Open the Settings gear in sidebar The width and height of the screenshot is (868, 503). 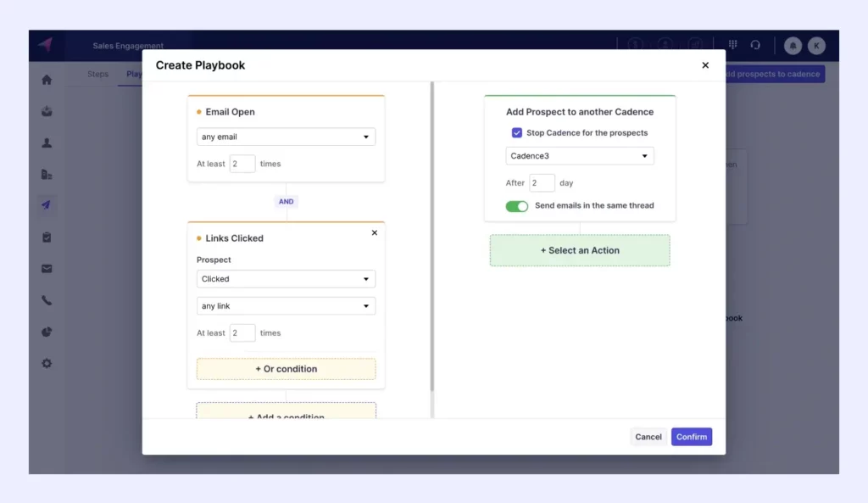pyautogui.click(x=46, y=363)
